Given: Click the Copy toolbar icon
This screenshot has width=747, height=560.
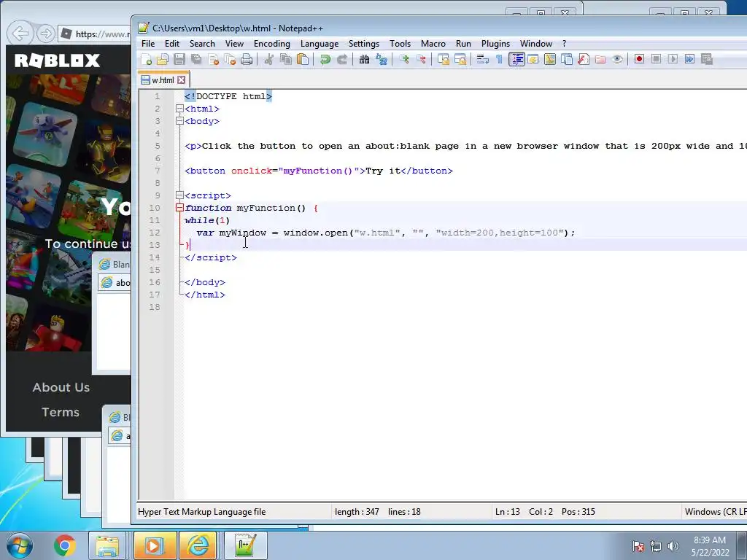Looking at the screenshot, I should pyautogui.click(x=285, y=60).
